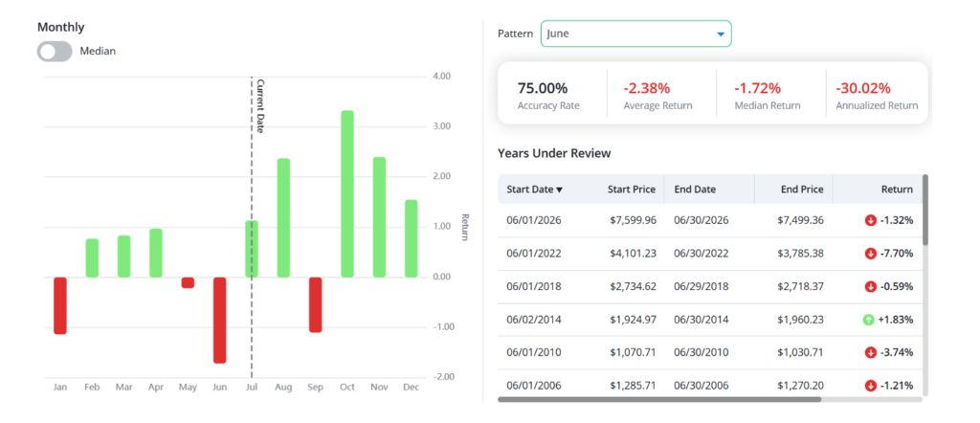980x423 pixels.
Task: Click the $1,070.71 start price cell
Action: coord(634,352)
